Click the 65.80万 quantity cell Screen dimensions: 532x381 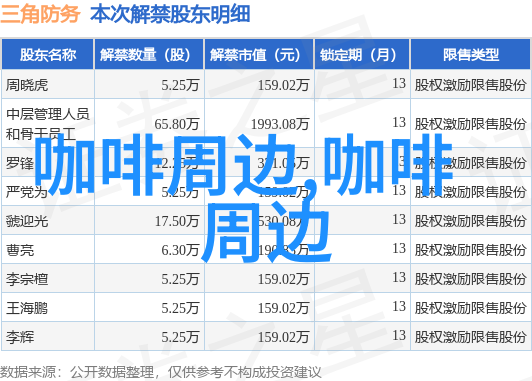click(x=176, y=124)
